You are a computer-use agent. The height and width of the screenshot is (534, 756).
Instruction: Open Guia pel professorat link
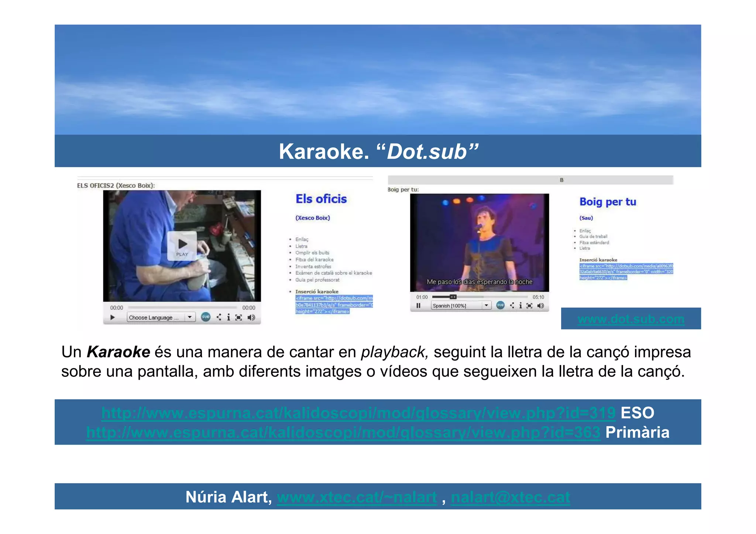click(x=317, y=280)
